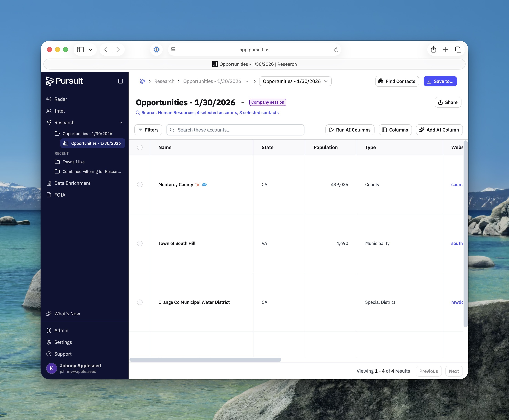
Task: Collapse the Research section chevron
Action: [121, 123]
